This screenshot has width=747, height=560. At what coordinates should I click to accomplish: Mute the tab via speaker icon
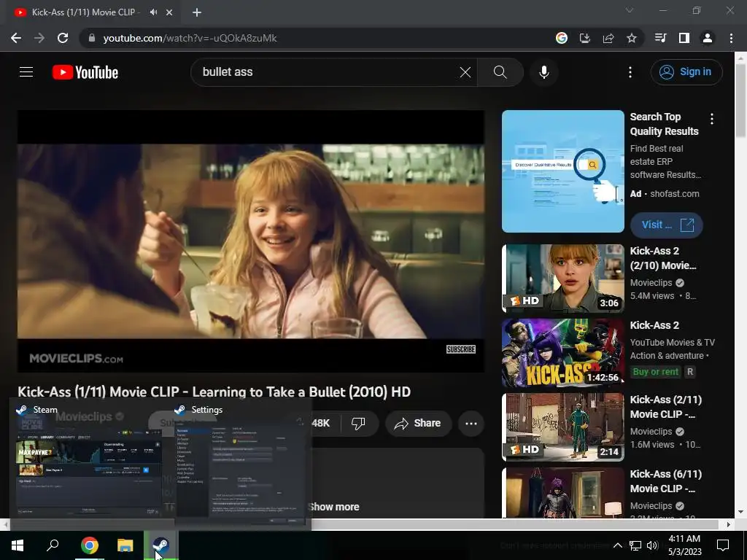(x=153, y=12)
